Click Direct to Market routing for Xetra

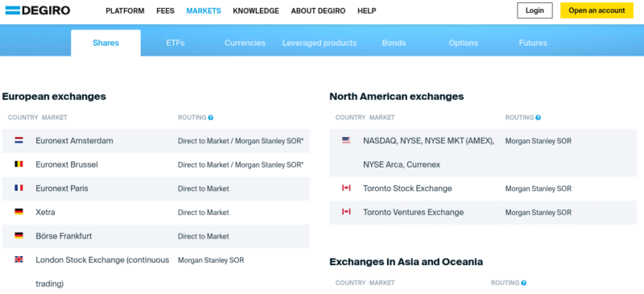pyautogui.click(x=204, y=213)
